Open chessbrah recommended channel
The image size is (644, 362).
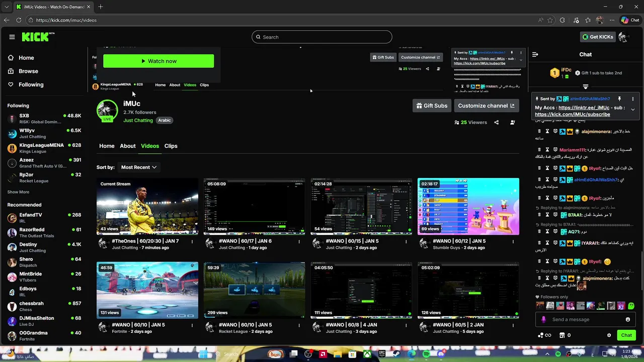pos(44,306)
